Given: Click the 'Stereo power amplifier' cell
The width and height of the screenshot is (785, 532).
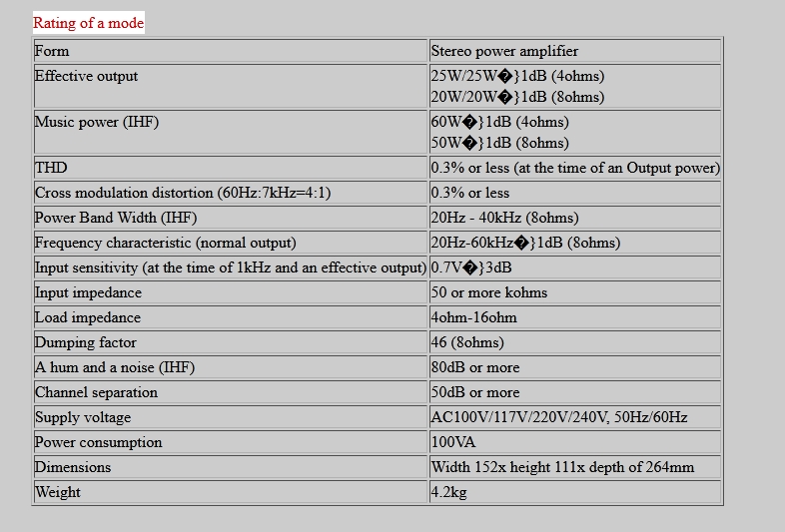Looking at the screenshot, I should [x=504, y=51].
